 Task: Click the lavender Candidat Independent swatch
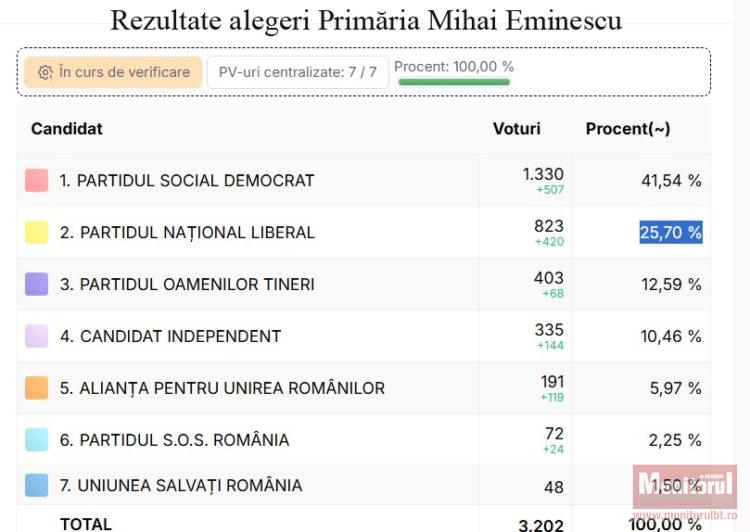click(36, 337)
